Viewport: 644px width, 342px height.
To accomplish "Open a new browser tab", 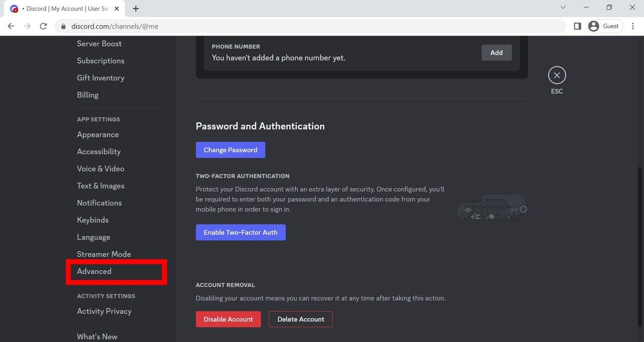I will click(136, 8).
